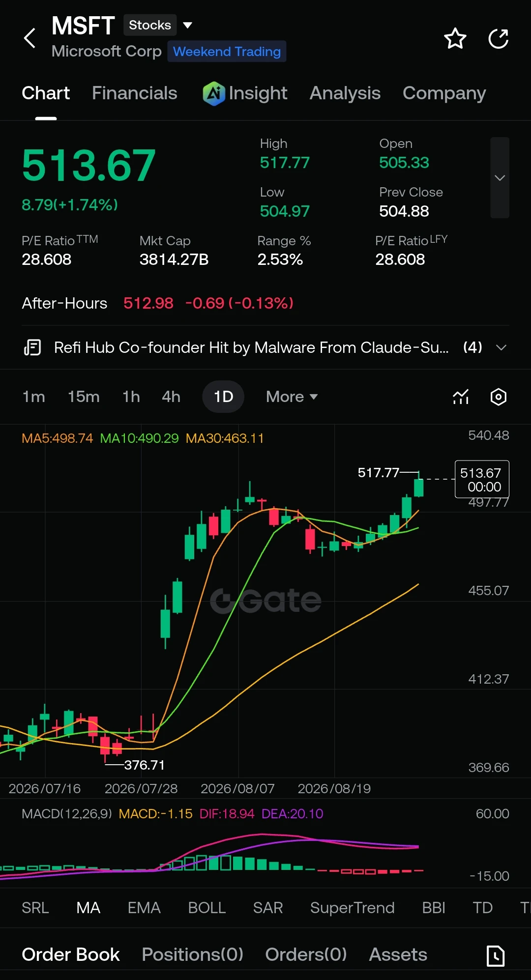The height and width of the screenshot is (980, 531).
Task: Tap the share icon
Action: [x=498, y=39]
